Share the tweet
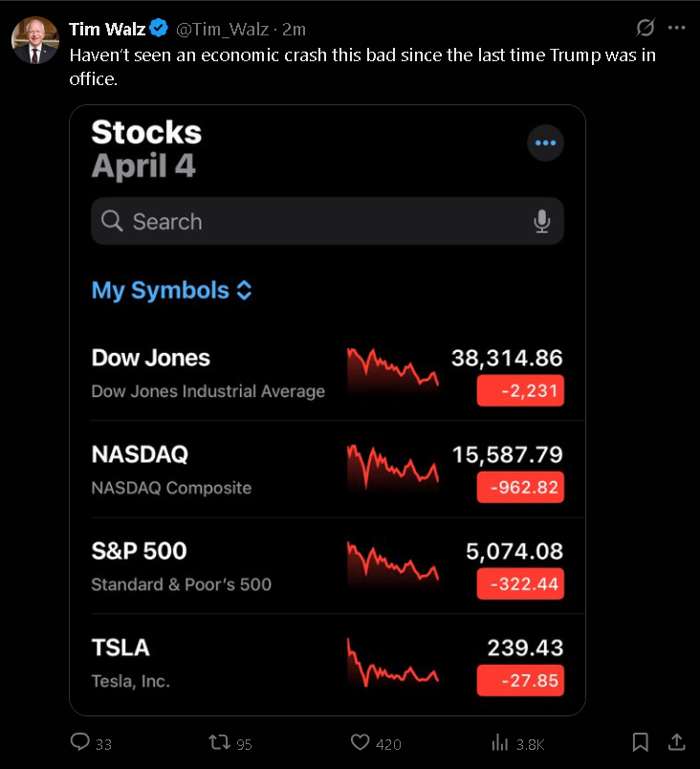Image resolution: width=700 pixels, height=769 pixels. point(676,742)
